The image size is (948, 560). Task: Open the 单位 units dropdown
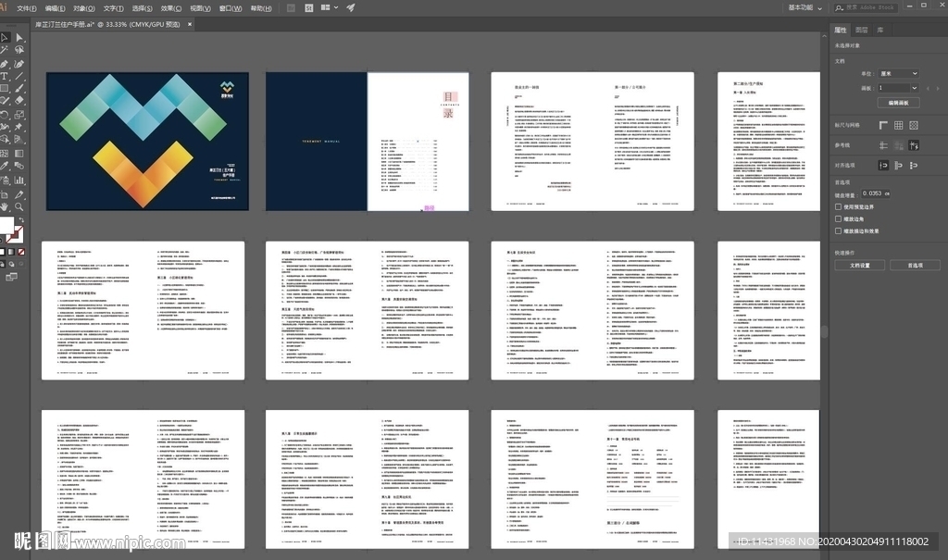point(900,73)
